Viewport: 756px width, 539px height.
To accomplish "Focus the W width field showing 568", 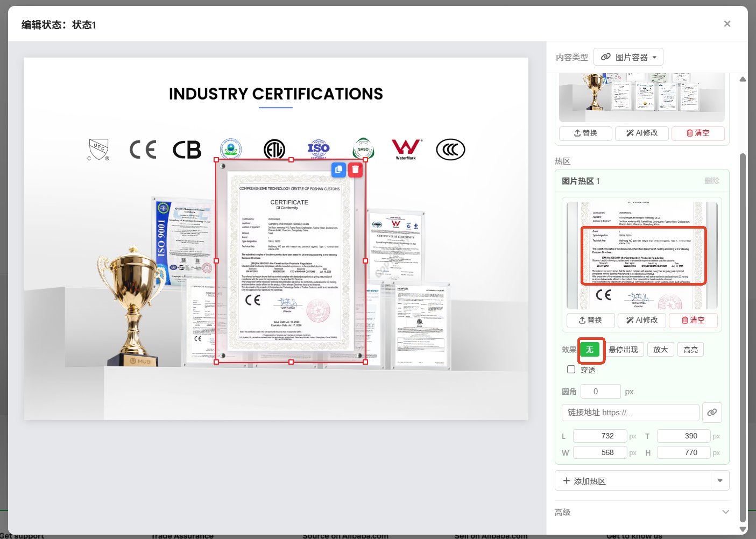I will tap(600, 452).
